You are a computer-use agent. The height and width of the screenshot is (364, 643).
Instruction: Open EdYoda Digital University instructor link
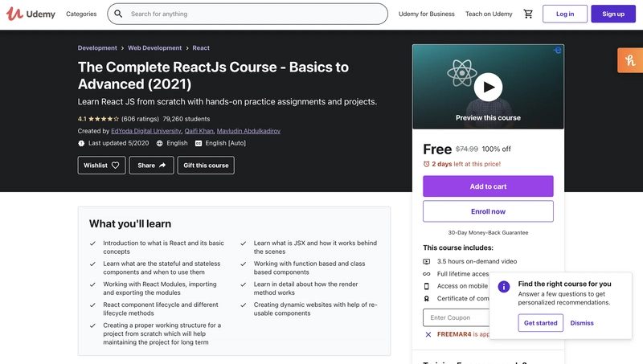146,131
